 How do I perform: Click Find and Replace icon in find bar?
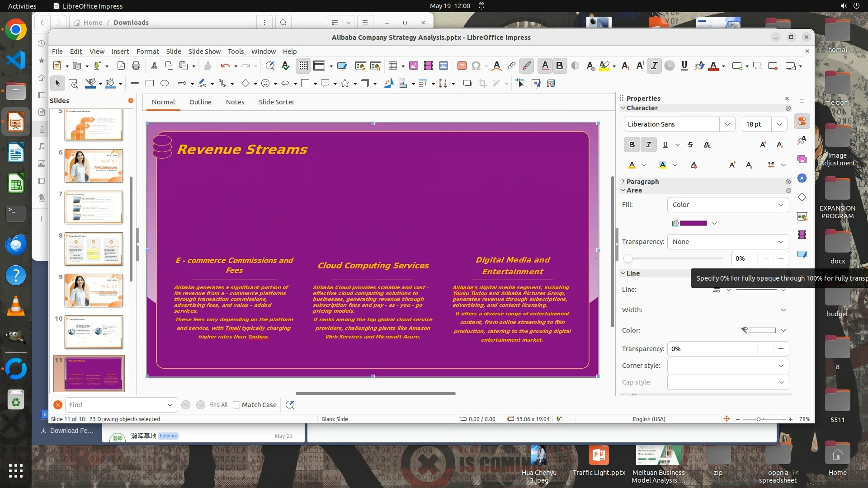pyautogui.click(x=290, y=405)
